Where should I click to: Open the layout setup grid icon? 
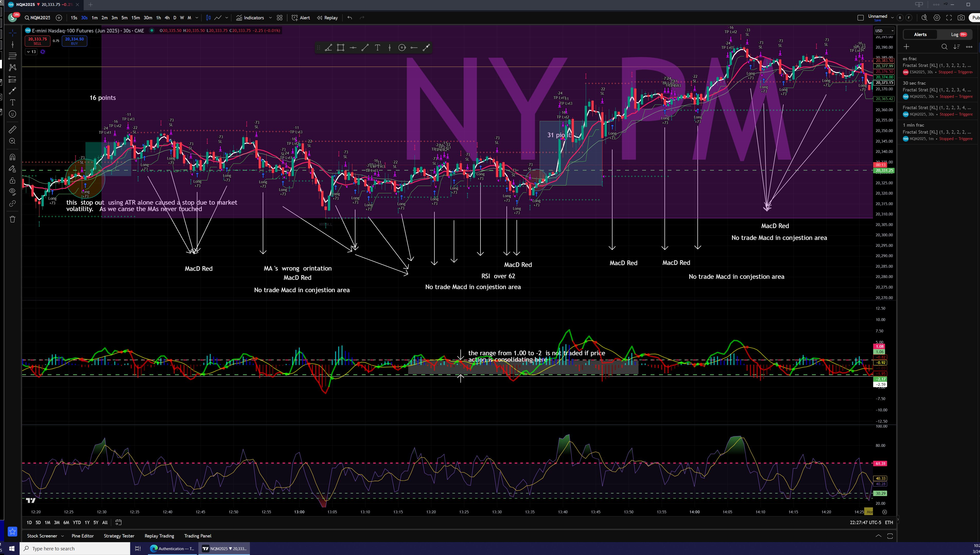tap(280, 18)
